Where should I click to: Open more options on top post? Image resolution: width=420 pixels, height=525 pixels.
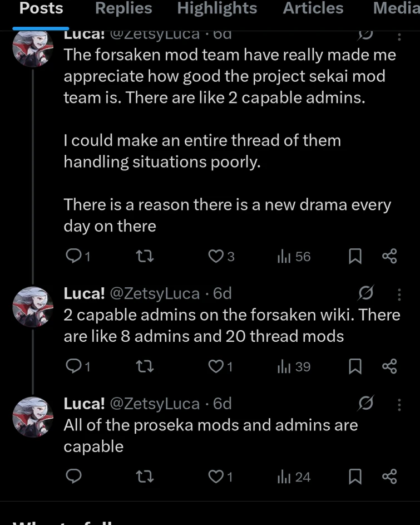coord(399,36)
